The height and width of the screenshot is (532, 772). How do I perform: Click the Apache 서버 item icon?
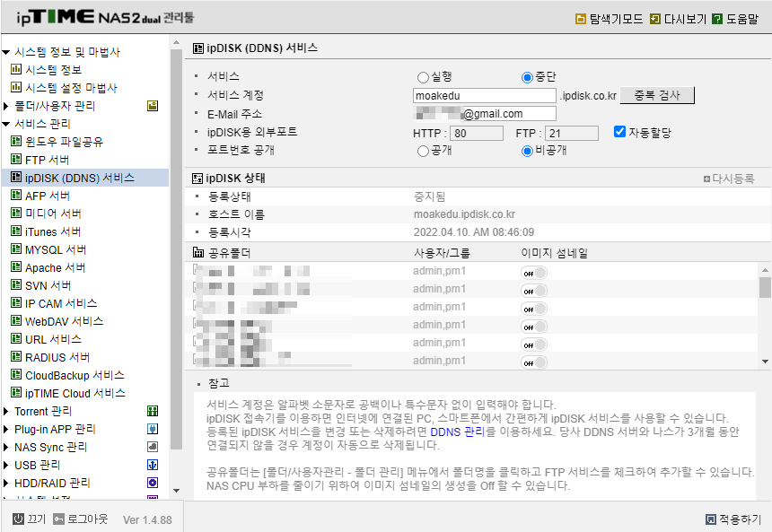16,267
